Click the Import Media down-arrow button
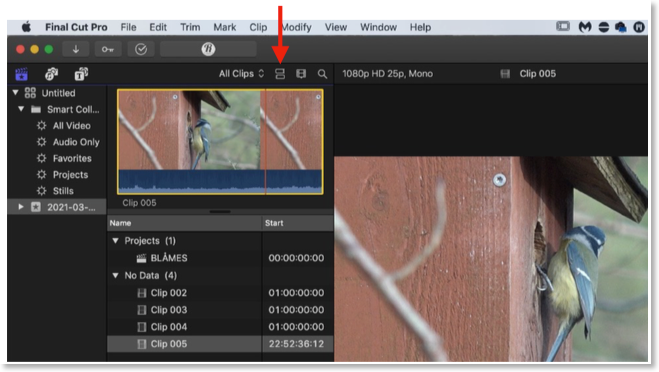Screen dimensions: 659x372 pyautogui.click(x=76, y=49)
